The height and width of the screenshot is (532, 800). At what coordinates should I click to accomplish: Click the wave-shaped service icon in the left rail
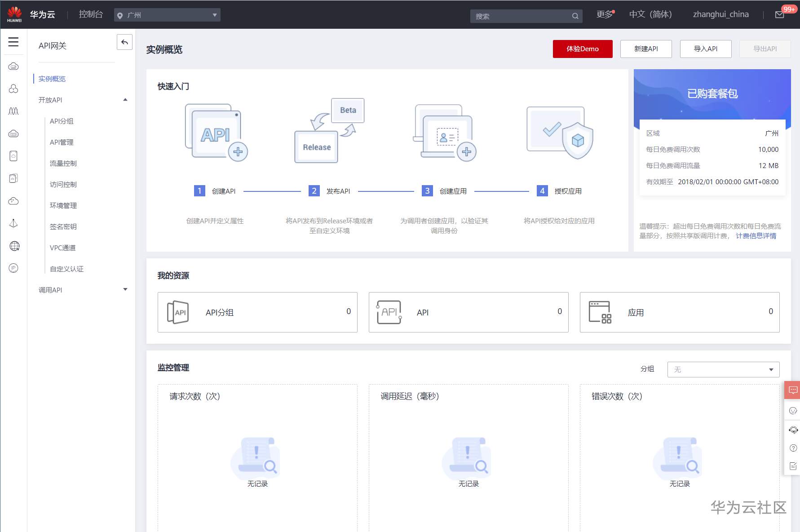13,111
